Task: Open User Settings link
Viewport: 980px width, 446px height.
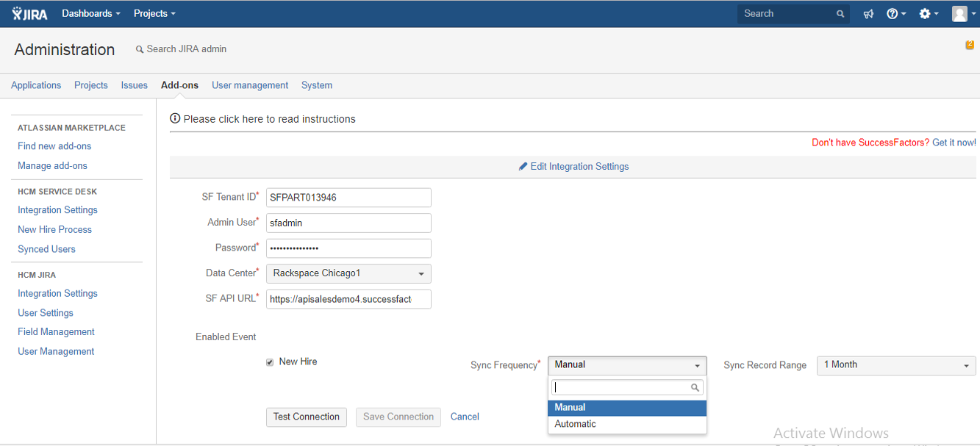Action: point(46,313)
